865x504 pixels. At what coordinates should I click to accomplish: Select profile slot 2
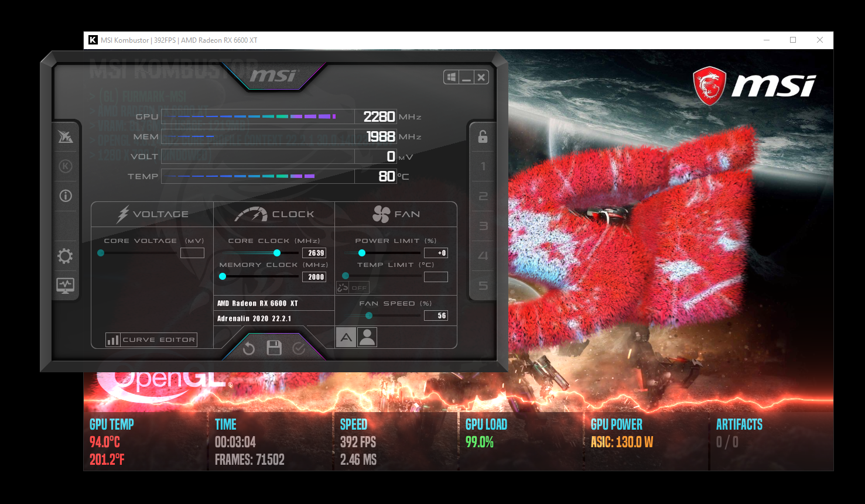click(483, 196)
